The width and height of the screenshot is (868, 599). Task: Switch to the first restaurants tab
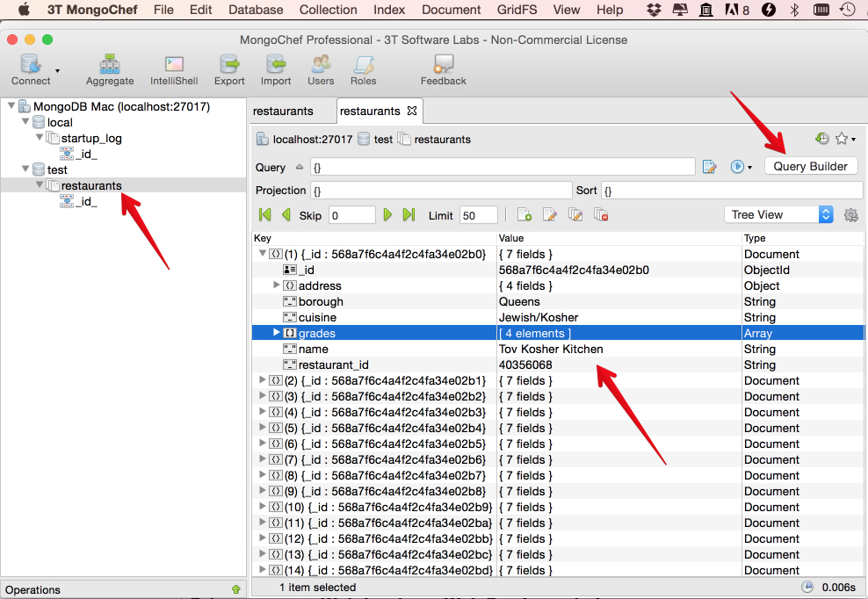(283, 112)
